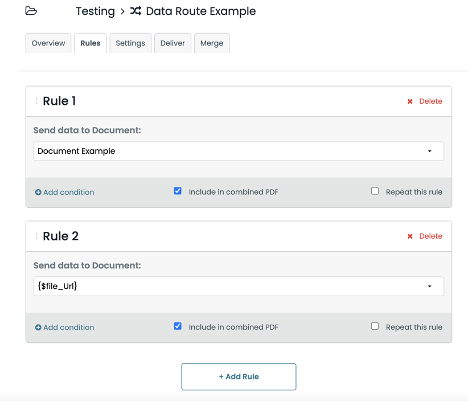Click the Delete link for Rule 2
The width and height of the screenshot is (468, 401).
pyautogui.click(x=431, y=236)
